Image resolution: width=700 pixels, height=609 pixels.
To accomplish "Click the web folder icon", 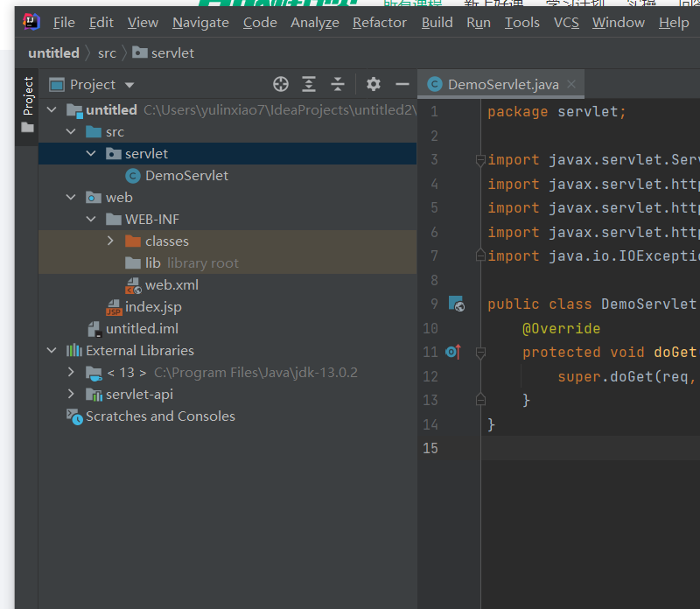I will pos(94,198).
